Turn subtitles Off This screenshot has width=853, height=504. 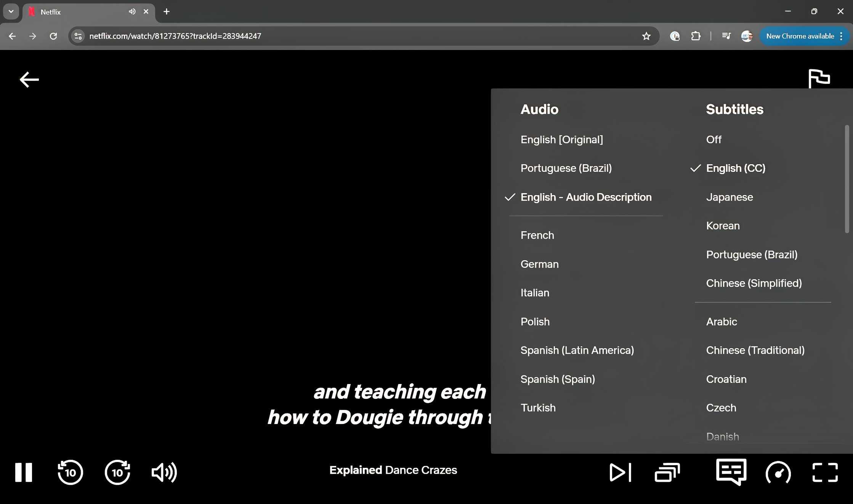[714, 140]
